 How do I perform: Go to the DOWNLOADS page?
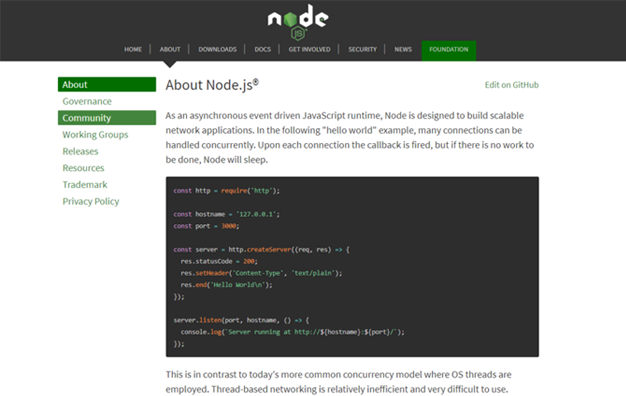(x=218, y=50)
